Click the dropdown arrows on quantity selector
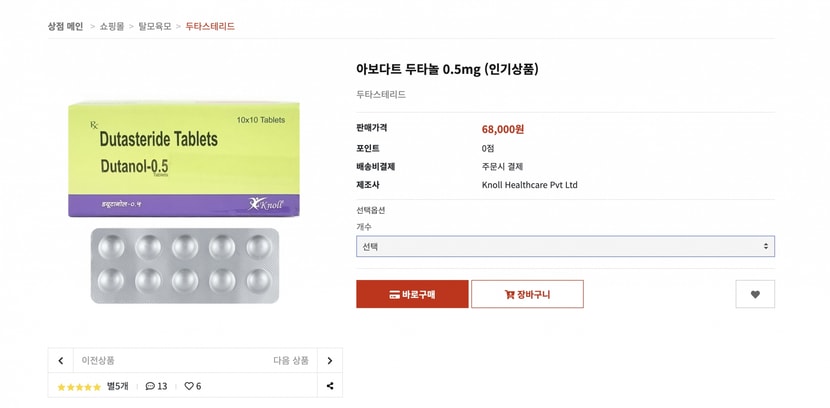 click(x=765, y=247)
